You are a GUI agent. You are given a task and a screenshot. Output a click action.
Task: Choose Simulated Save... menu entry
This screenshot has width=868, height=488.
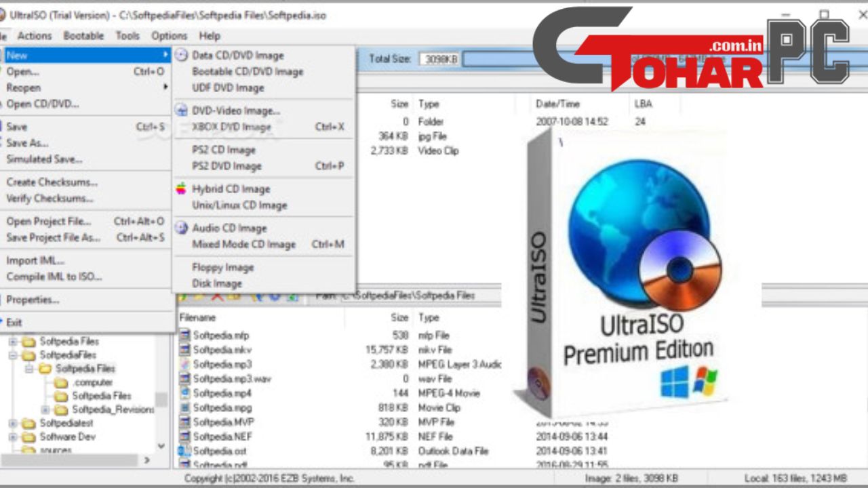85,159
